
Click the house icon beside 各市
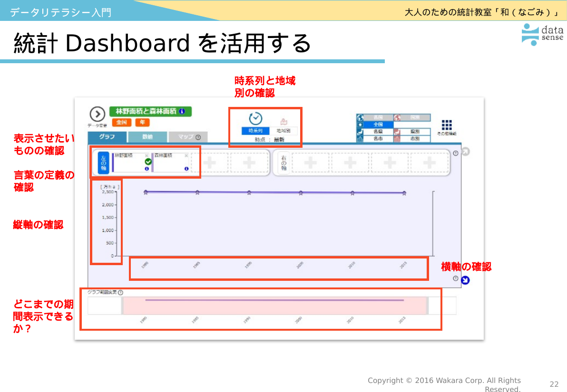point(360,139)
